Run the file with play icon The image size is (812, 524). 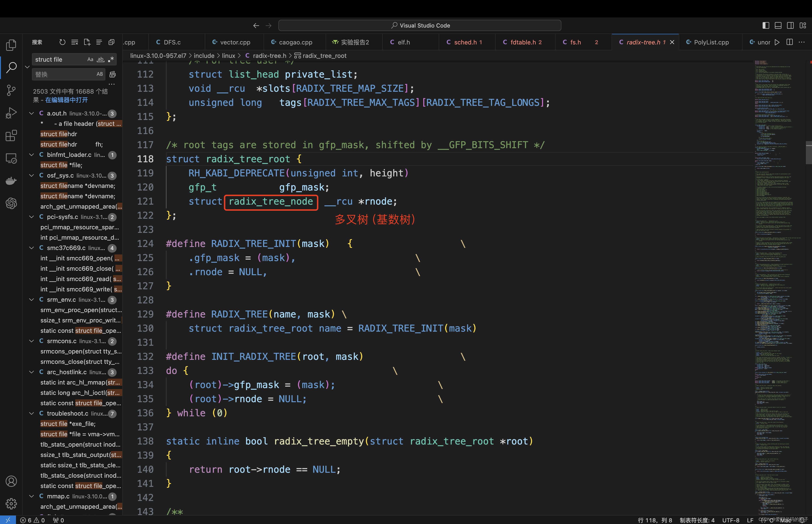point(777,42)
